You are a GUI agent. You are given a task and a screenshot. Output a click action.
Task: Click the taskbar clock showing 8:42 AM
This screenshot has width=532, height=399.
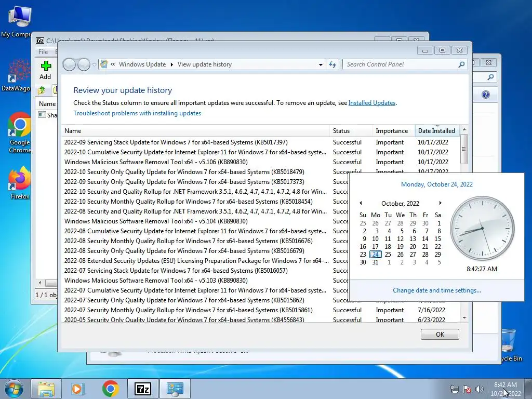tap(506, 389)
